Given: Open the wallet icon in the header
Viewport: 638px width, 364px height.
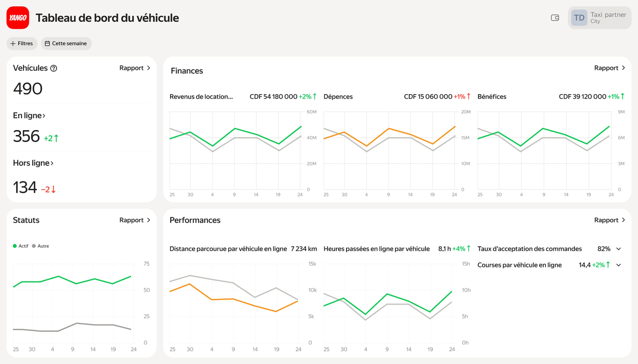Looking at the screenshot, I should 555,18.
